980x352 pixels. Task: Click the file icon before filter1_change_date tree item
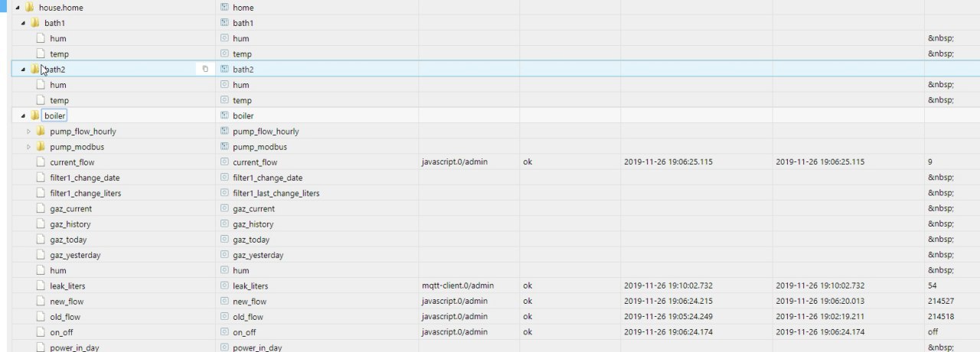[x=41, y=178]
